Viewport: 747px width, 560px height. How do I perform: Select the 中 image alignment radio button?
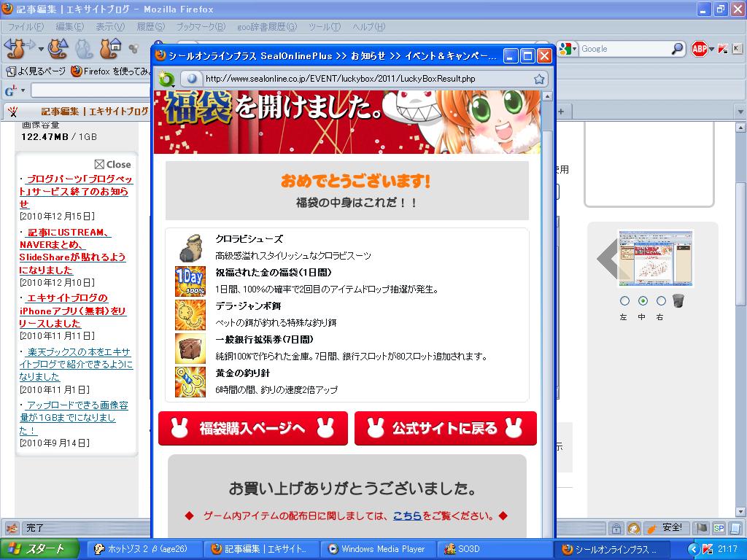(643, 301)
